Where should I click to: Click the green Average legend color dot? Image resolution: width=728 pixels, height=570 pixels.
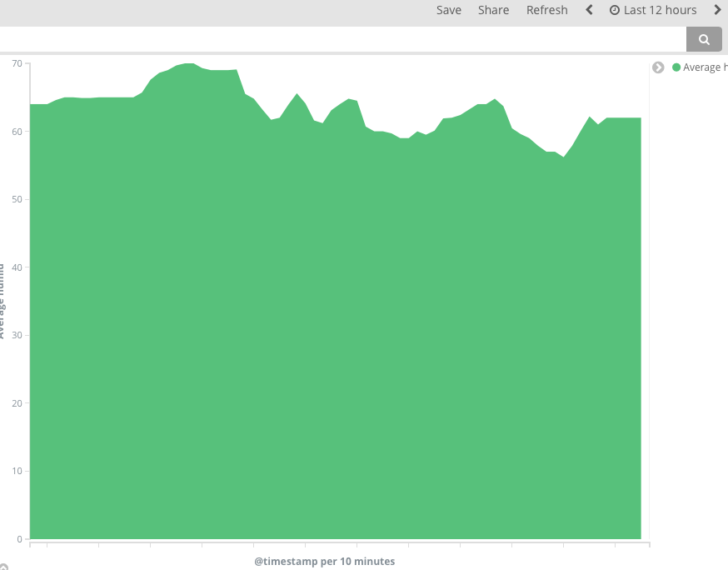[676, 67]
